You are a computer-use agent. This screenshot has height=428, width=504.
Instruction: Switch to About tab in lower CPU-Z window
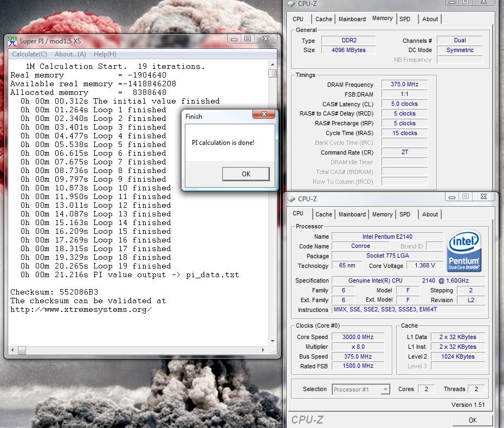coord(430,214)
